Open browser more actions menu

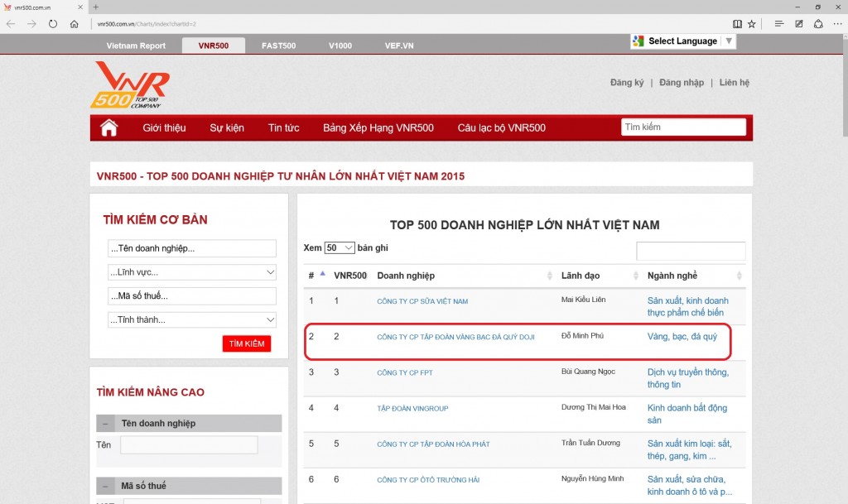point(838,24)
